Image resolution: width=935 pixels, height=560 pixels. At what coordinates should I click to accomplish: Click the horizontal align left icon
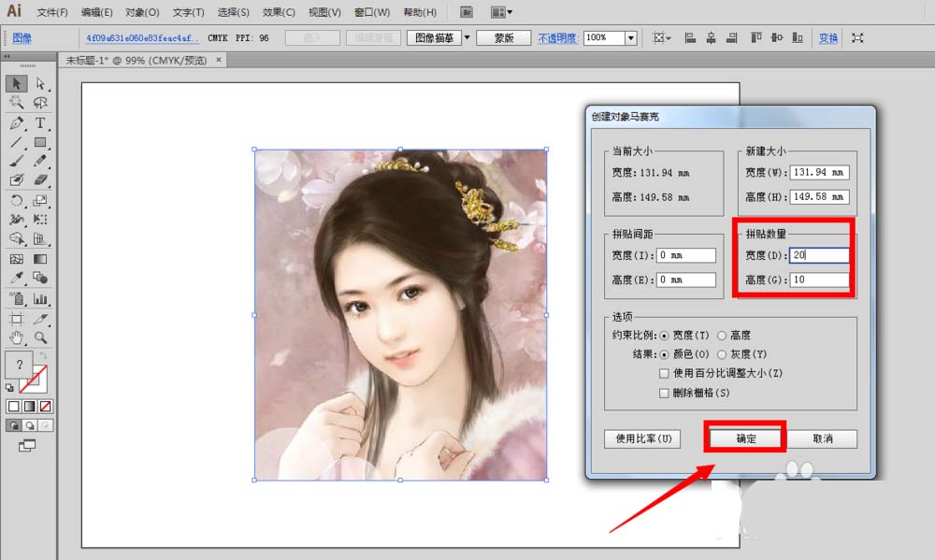point(690,37)
